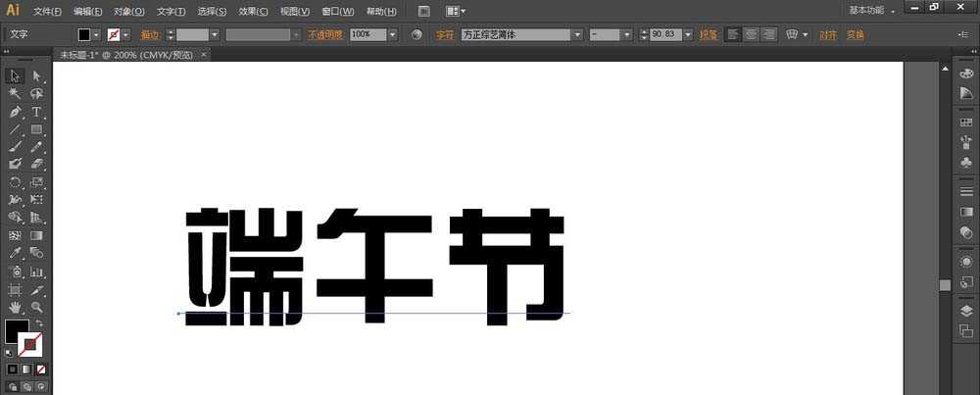The width and height of the screenshot is (980, 395).
Task: Open the 窗口(W) menu
Action: pyautogui.click(x=337, y=11)
